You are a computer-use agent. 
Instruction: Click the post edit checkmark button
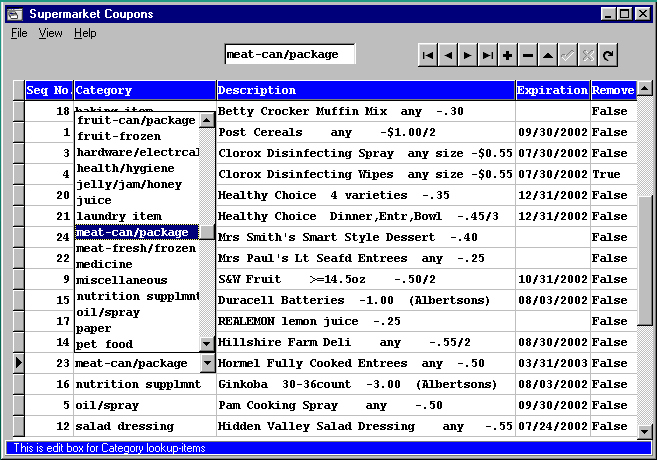pos(568,55)
